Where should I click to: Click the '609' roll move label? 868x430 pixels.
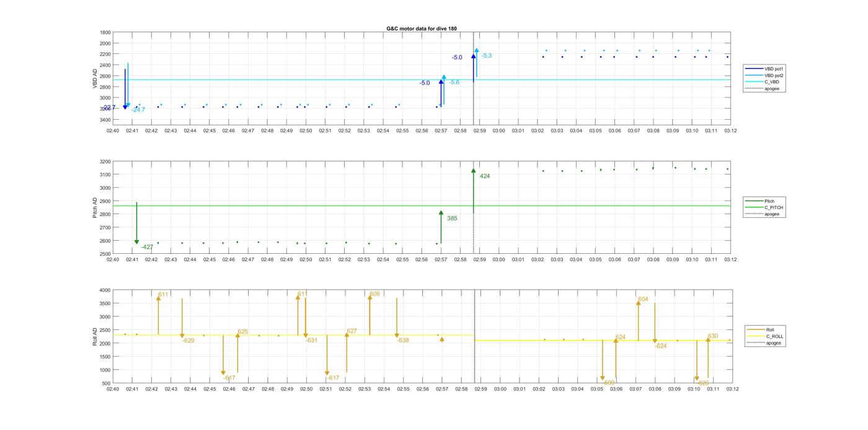(x=374, y=294)
